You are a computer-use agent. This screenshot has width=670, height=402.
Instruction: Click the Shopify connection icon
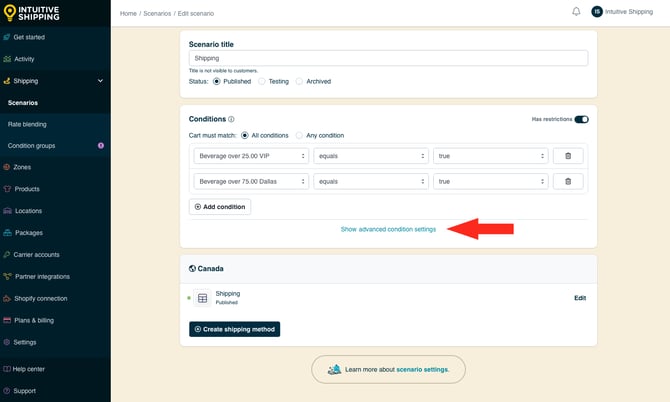click(x=7, y=298)
